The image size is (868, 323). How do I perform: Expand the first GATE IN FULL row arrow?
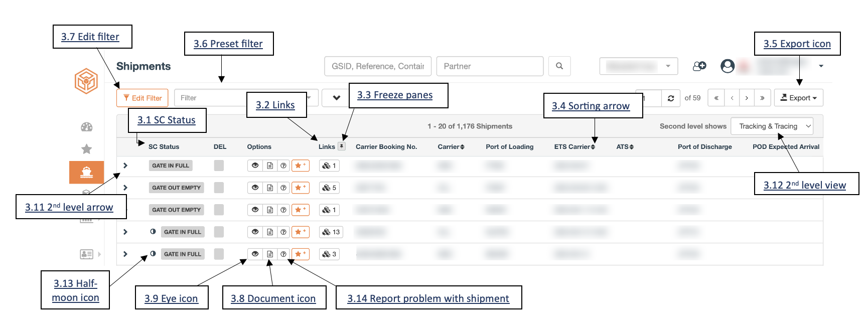pos(125,166)
